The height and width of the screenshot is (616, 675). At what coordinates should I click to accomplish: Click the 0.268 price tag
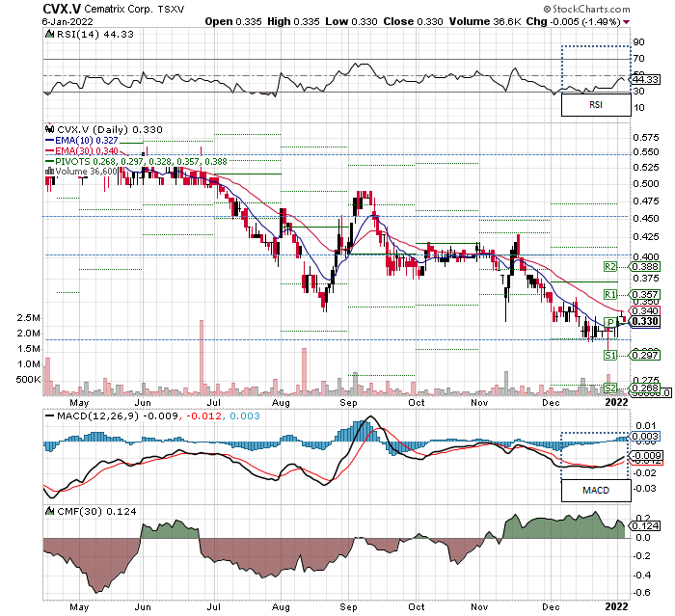pos(645,388)
